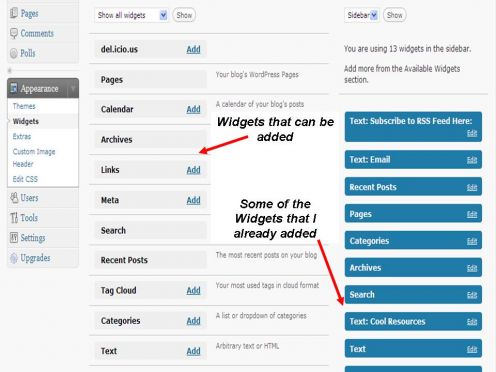496x372 pixels.
Task: Edit the Subscribe to RSS Feed widget
Action: coord(472,133)
